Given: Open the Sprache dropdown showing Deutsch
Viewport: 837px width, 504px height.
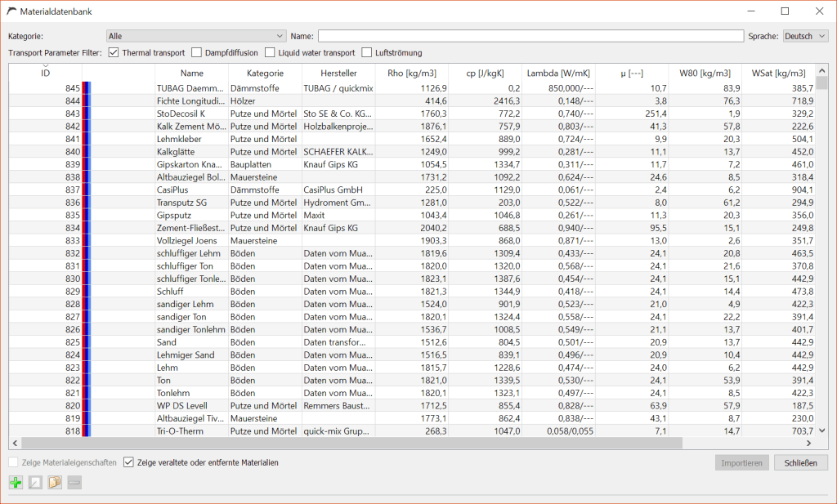Looking at the screenshot, I should [x=805, y=36].
